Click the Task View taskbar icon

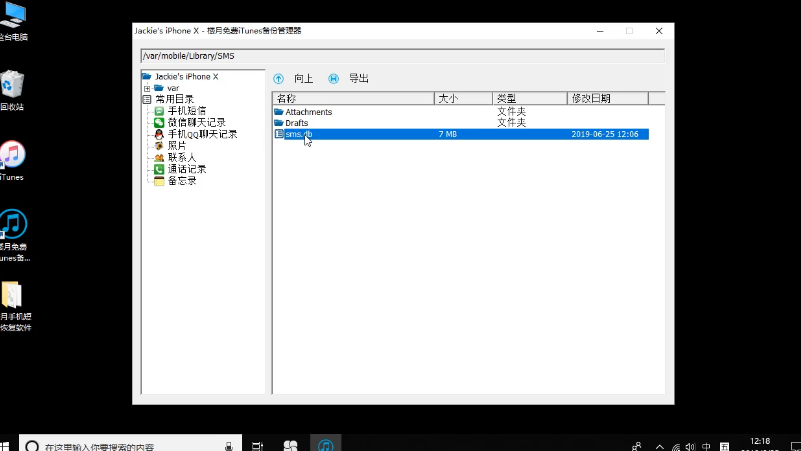tap(257, 446)
